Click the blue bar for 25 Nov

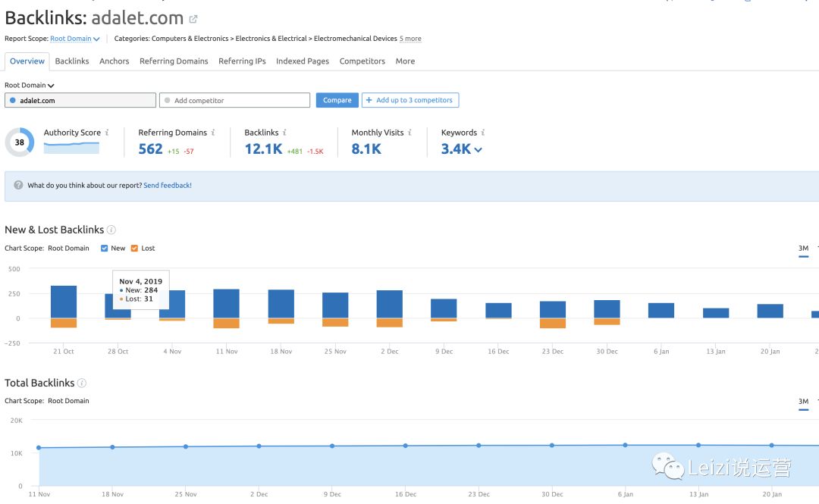(x=335, y=305)
